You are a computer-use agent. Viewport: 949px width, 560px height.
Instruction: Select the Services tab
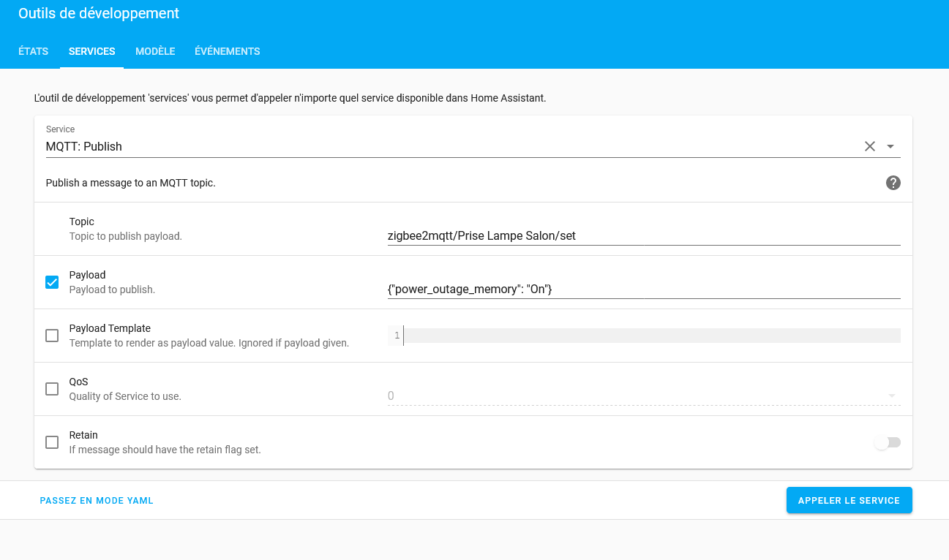[x=91, y=51]
